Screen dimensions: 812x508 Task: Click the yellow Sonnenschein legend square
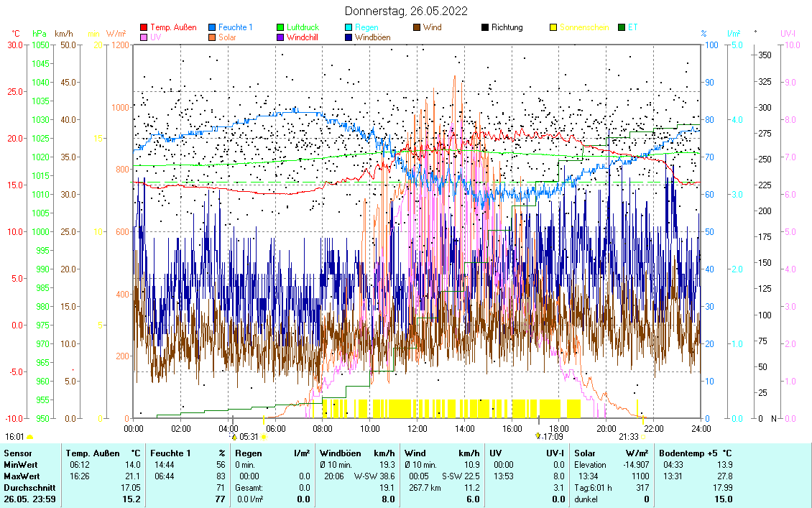click(x=553, y=27)
